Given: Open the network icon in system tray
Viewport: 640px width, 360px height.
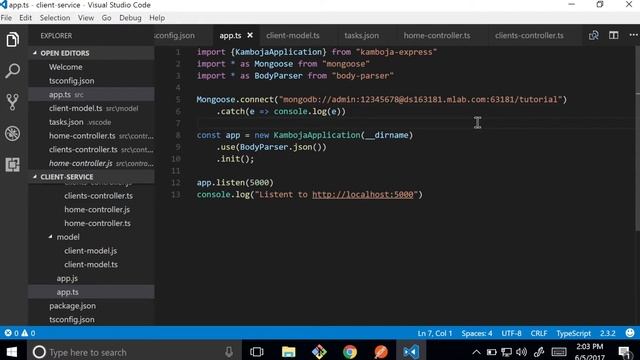Looking at the screenshot, I should [x=507, y=352].
